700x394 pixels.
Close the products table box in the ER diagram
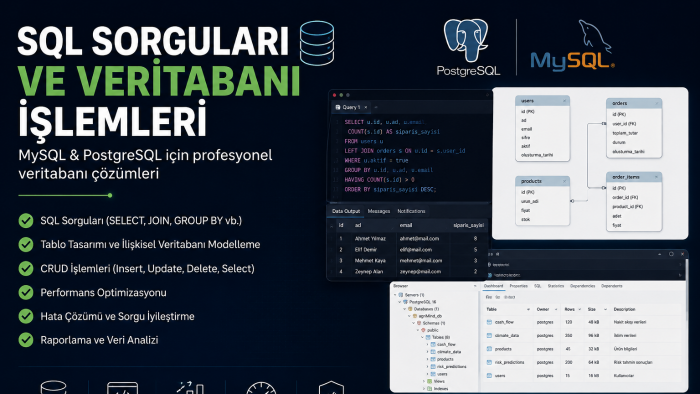564,181
